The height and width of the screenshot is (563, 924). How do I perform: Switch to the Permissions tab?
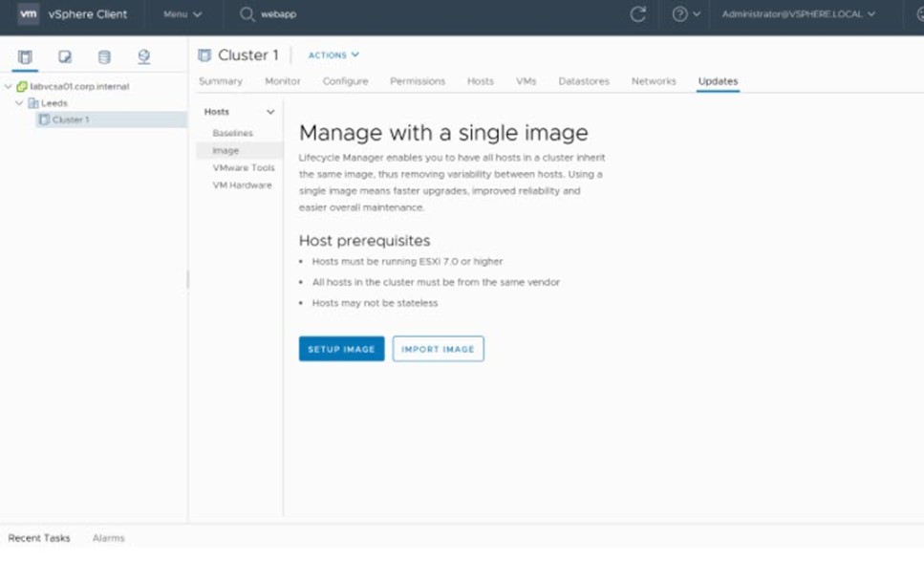click(x=418, y=81)
